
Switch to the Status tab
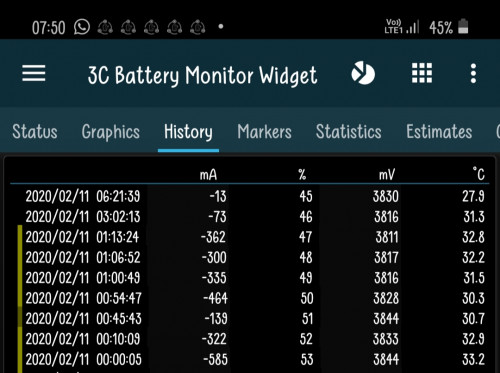coord(35,131)
